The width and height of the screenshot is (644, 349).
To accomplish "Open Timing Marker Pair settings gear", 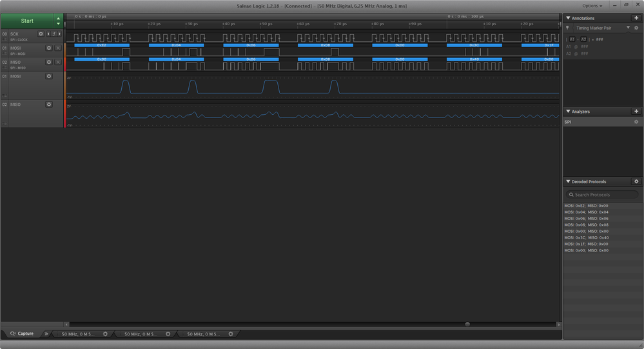I will pos(636,28).
